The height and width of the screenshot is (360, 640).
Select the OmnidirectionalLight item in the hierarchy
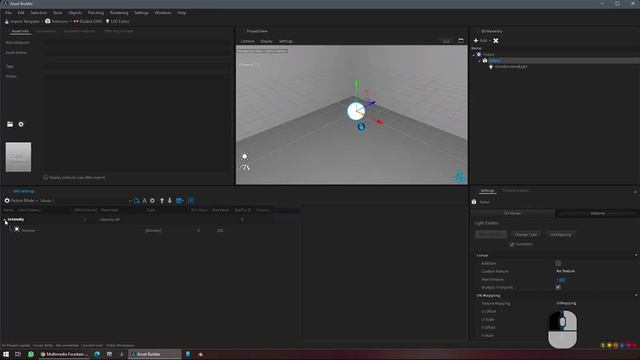coord(511,67)
